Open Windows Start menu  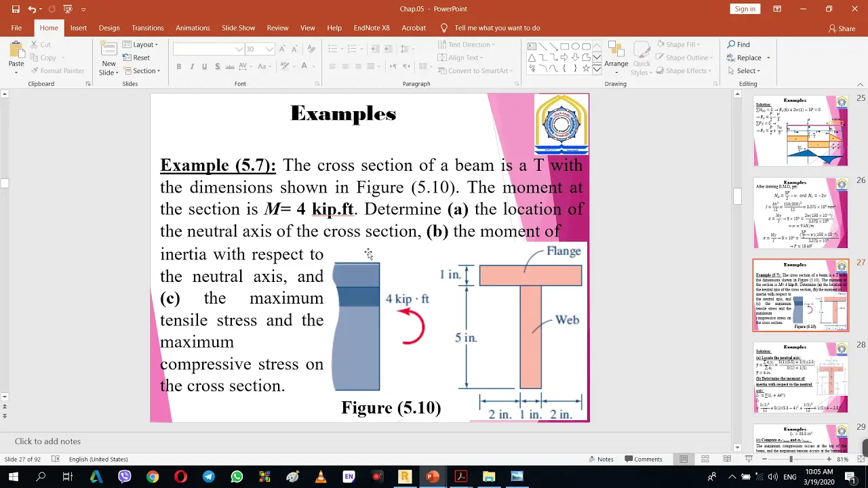tap(13, 476)
